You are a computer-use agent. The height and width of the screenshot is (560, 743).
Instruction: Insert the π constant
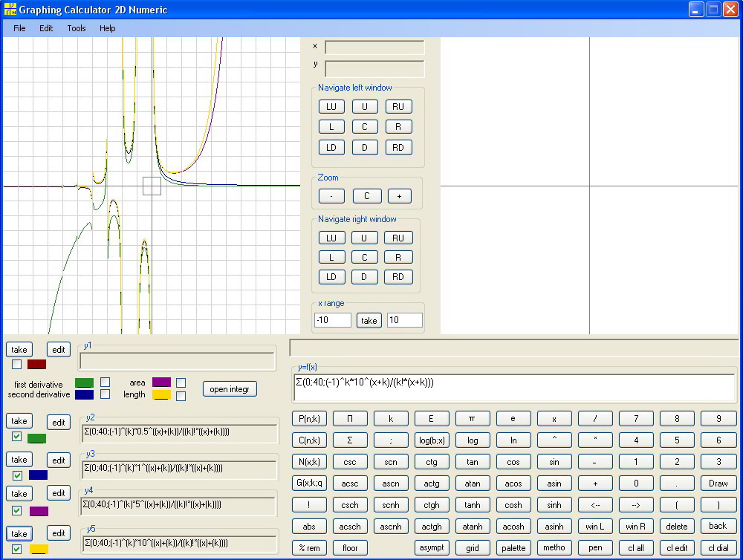point(472,419)
